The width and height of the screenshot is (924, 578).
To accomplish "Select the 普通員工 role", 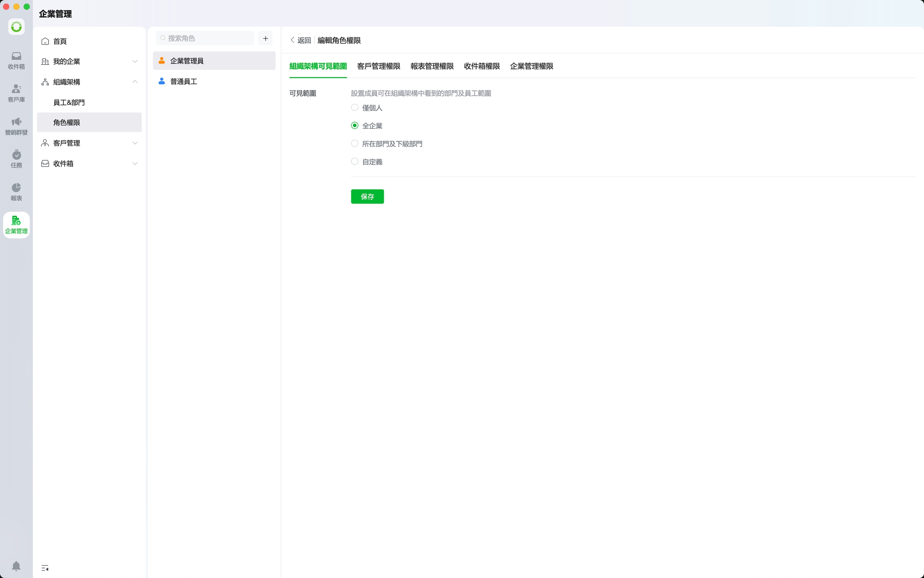I will click(184, 81).
